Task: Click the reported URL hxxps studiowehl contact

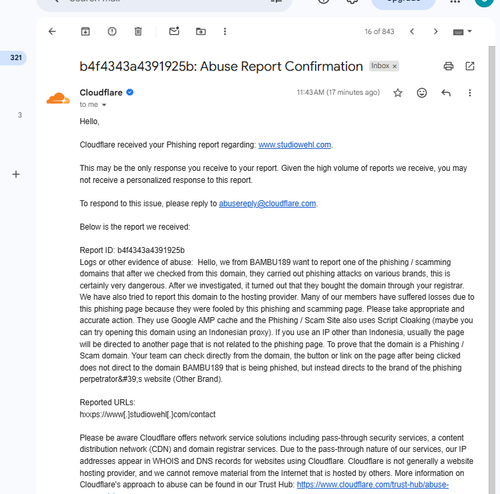Action: coord(147,414)
